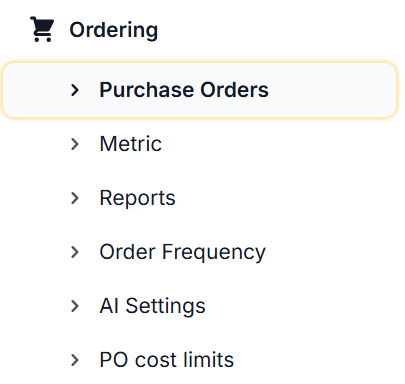This screenshot has height=384, width=405.
Task: Go to Reports in the Ordering menu
Action: [x=137, y=198]
